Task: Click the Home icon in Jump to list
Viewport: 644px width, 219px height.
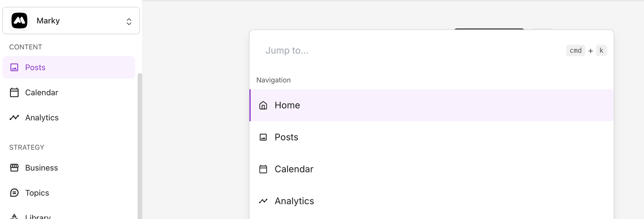Action: point(263,105)
